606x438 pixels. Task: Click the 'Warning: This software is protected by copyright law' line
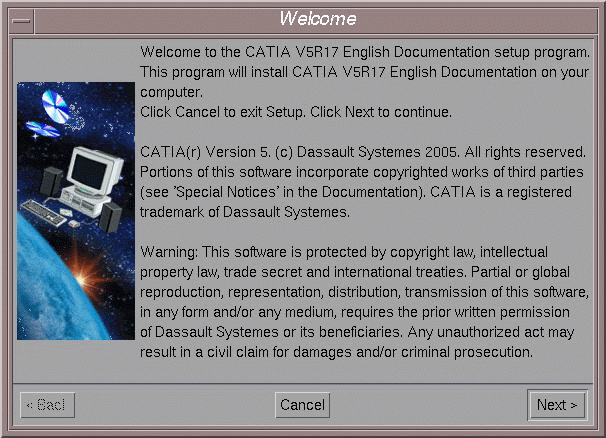click(x=344, y=252)
